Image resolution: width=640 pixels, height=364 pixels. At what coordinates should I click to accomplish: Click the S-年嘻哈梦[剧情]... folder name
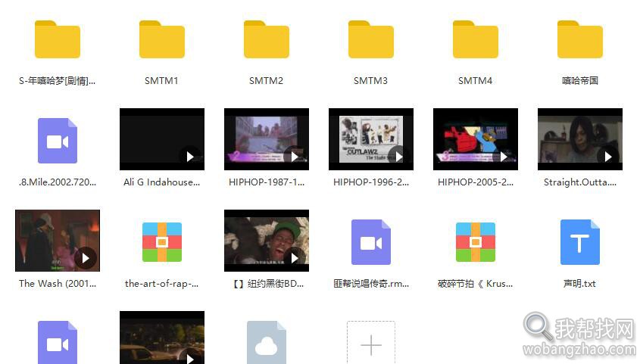[x=57, y=81]
